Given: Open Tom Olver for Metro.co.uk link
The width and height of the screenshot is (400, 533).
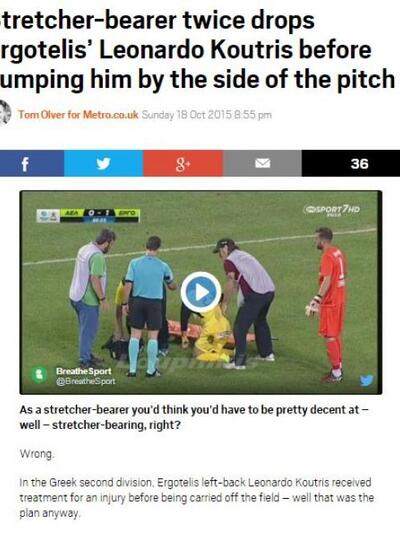Looking at the screenshot, I should (x=78, y=115).
